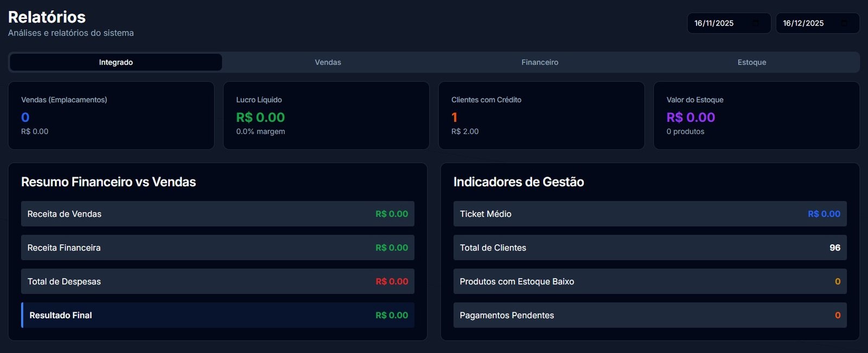Select the Lucro Líquido card
Viewport: 868px width, 353px height.
pyautogui.click(x=326, y=116)
